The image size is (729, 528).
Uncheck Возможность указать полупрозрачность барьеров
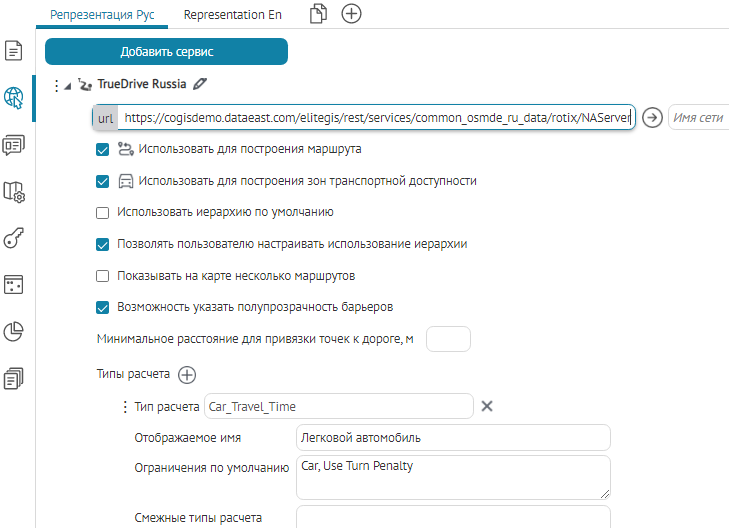coord(102,307)
